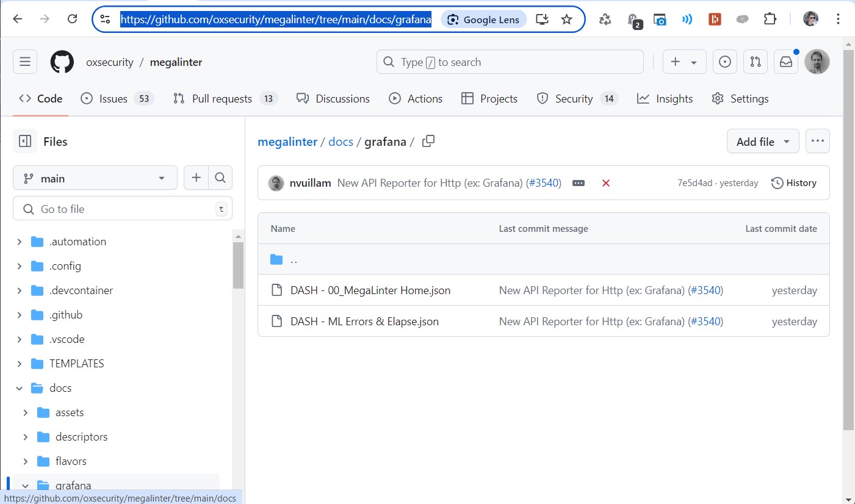Open the issues circle icon in header
The height and width of the screenshot is (504, 855).
tap(725, 62)
